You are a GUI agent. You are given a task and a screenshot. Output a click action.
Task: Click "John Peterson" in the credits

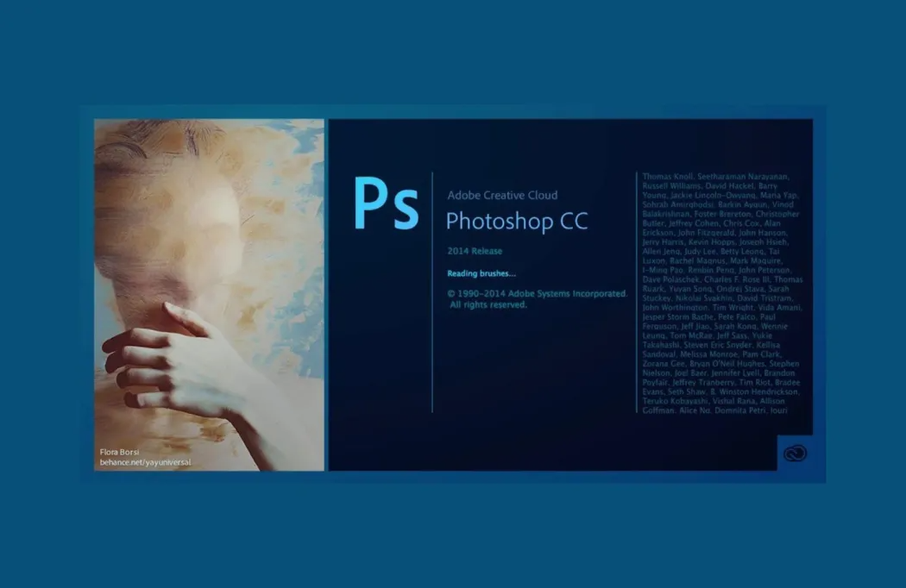764,270
